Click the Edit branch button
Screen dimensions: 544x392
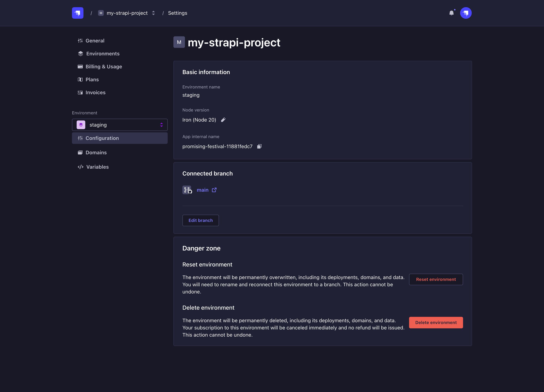coord(201,220)
